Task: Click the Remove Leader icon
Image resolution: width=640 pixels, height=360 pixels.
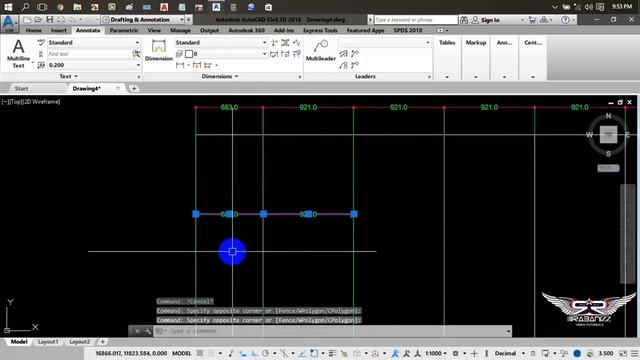Action: [x=355, y=65]
